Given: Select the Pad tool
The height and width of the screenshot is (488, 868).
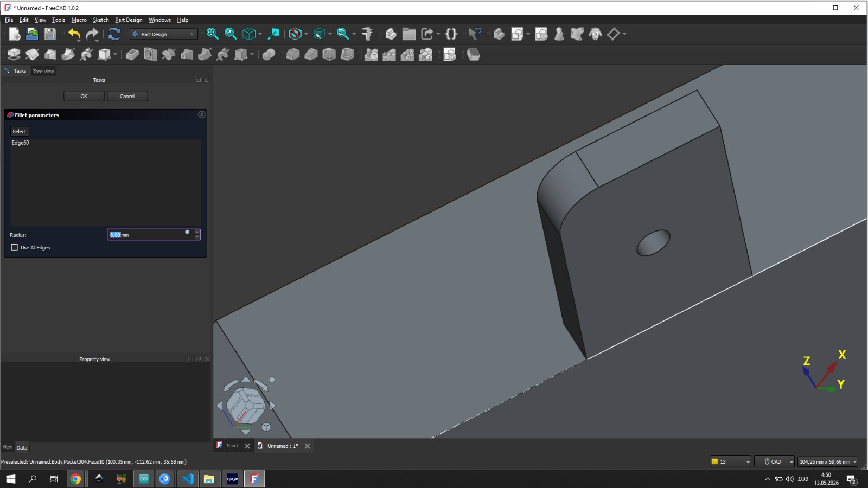Looking at the screenshot, I should click(14, 54).
